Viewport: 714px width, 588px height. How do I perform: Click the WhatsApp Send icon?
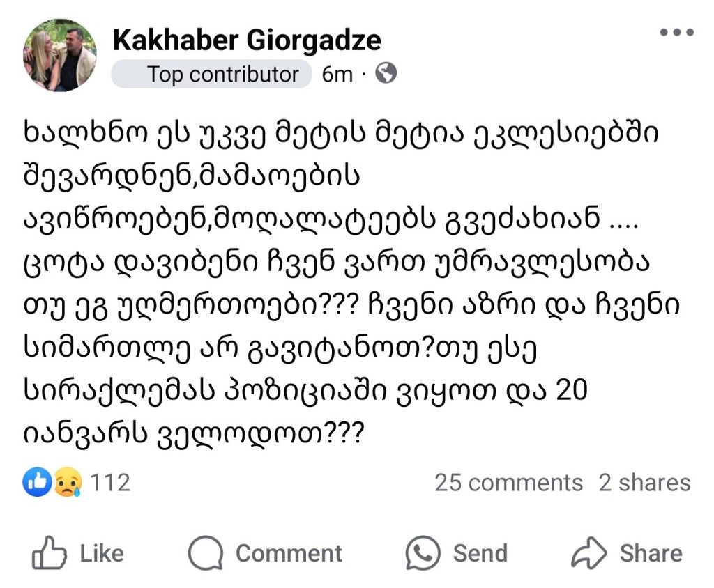(x=423, y=554)
